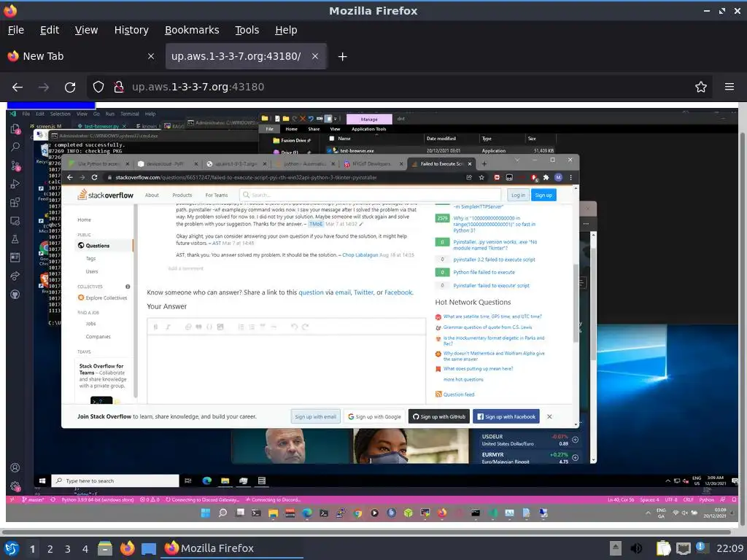Viewport: 747px width, 560px height.
Task: Click the Stack Overflow logo
Action: (106, 195)
